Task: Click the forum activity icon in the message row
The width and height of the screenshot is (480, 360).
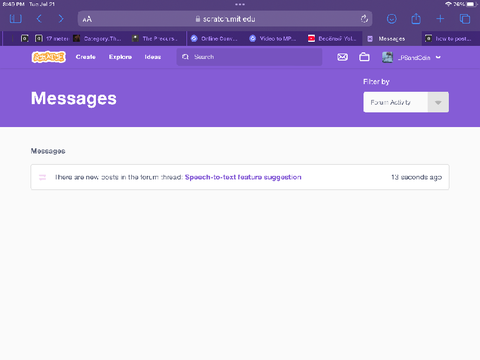Action: 42,177
